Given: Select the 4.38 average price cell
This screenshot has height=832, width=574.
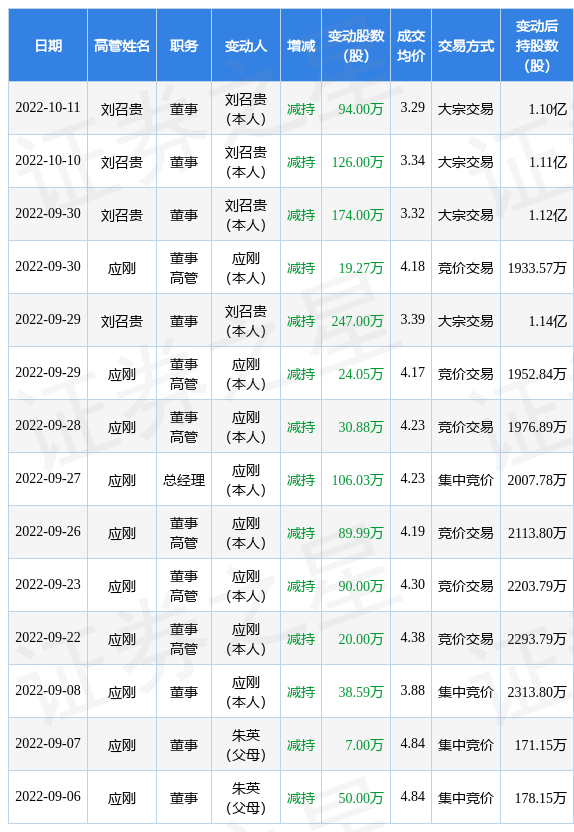Looking at the screenshot, I should [413, 637].
